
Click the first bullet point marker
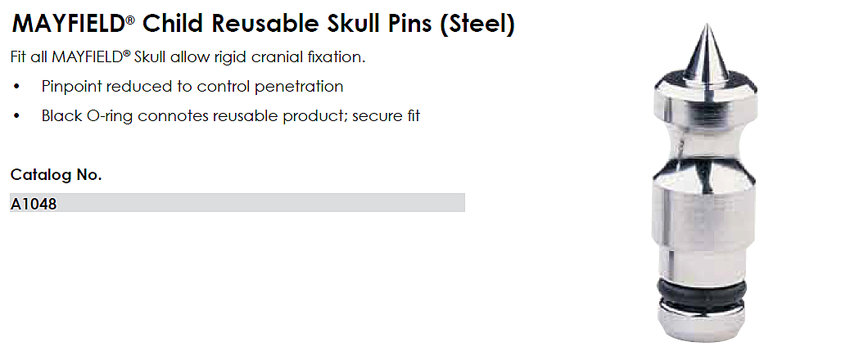(16, 87)
